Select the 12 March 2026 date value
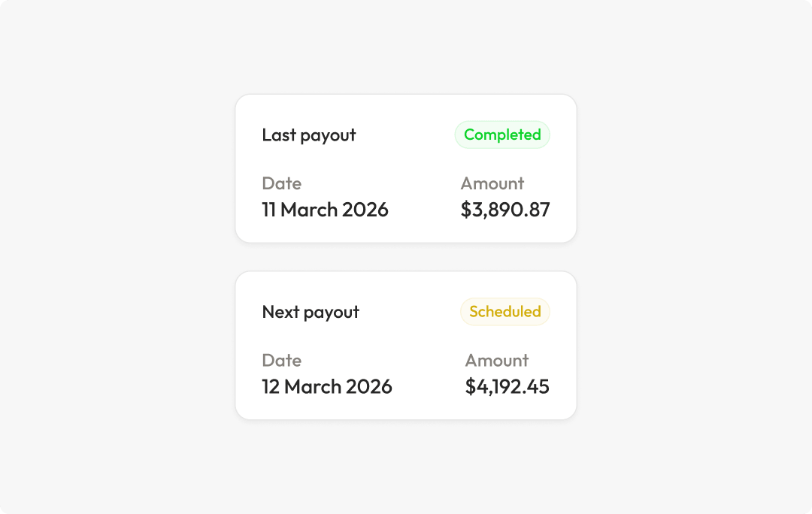Screen dimensions: 812x514 (327, 386)
